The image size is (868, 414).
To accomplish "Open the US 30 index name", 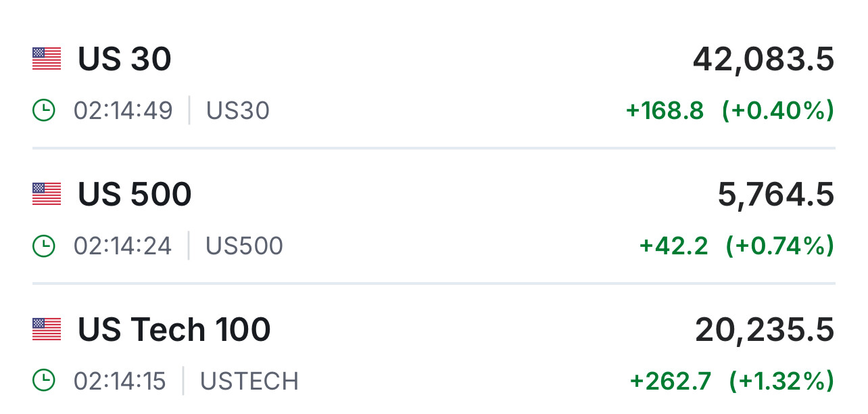I will [125, 60].
